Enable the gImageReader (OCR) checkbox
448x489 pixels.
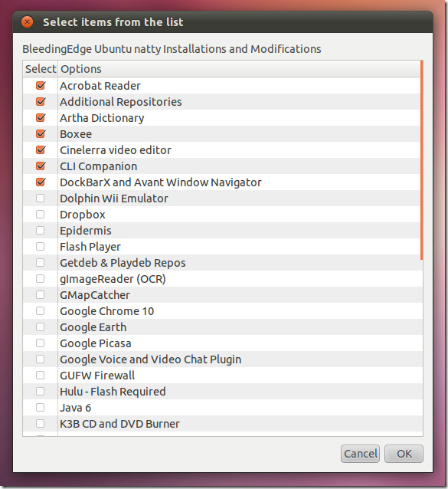[x=40, y=279]
